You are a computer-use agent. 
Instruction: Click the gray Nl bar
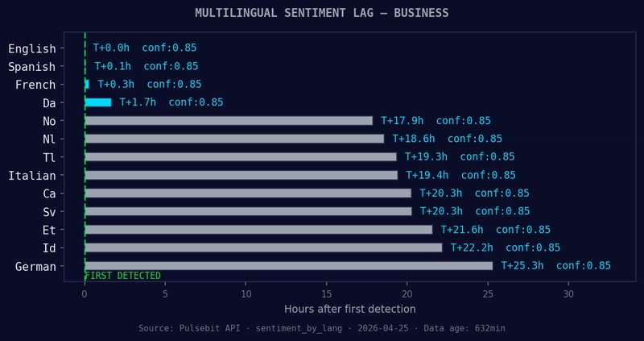click(x=234, y=139)
